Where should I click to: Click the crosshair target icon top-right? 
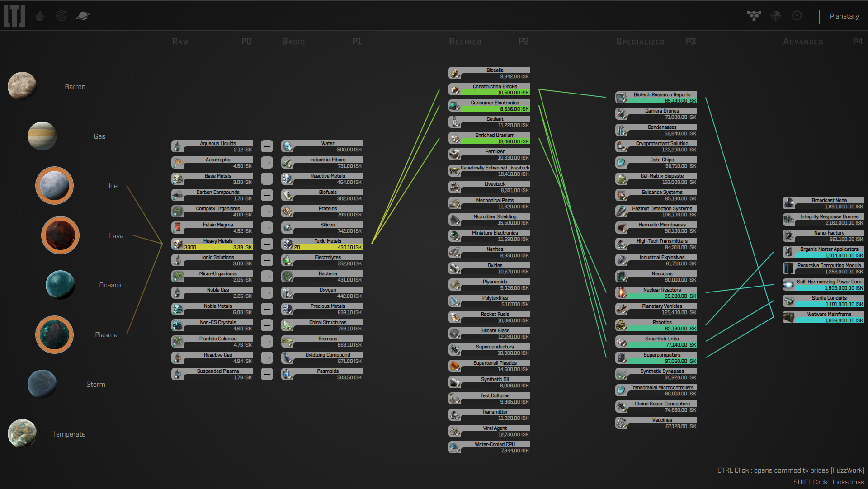tap(776, 16)
